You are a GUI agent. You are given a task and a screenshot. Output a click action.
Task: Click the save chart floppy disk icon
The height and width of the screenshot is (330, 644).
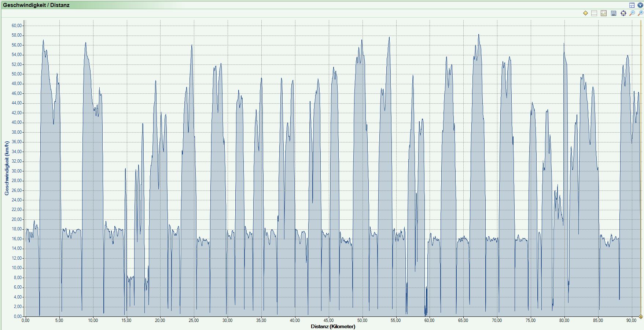coord(613,13)
